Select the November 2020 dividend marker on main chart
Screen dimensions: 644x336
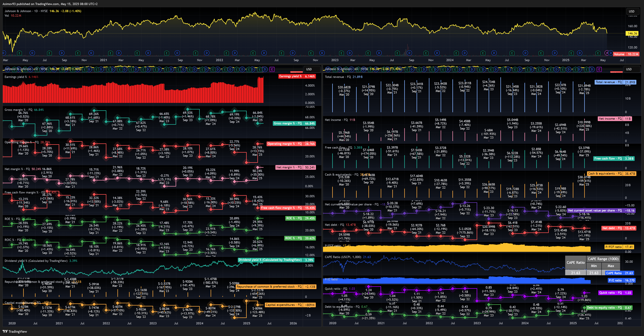pyautogui.click(x=91, y=53)
